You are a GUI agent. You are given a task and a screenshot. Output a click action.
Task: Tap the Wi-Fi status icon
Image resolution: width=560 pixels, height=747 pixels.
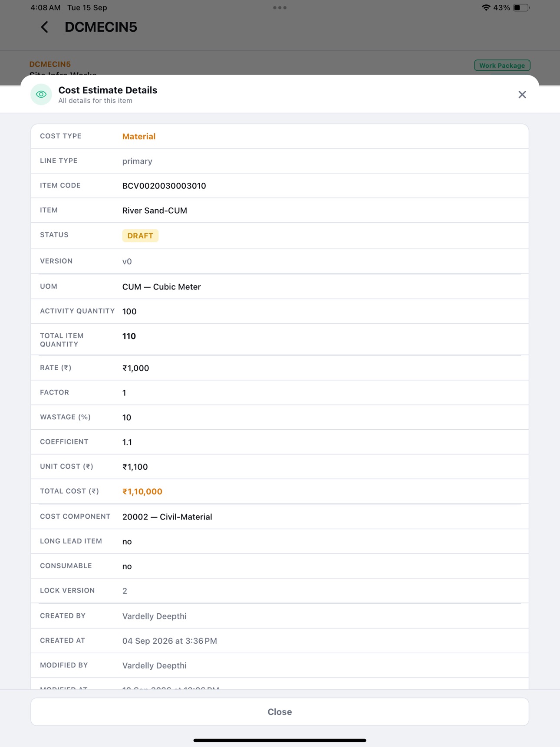point(486,7)
